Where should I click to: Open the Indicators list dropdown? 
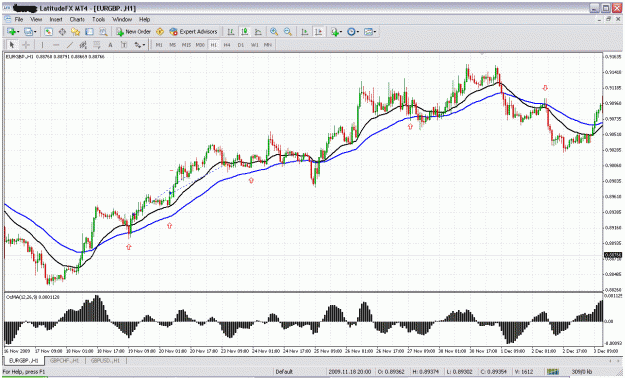click(336, 32)
